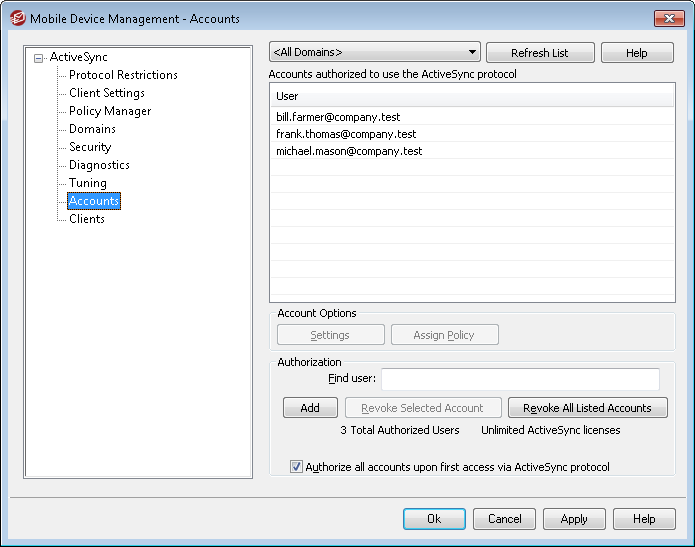
Task: Select bill.farmer@company.test in the user list
Action: [x=338, y=117]
